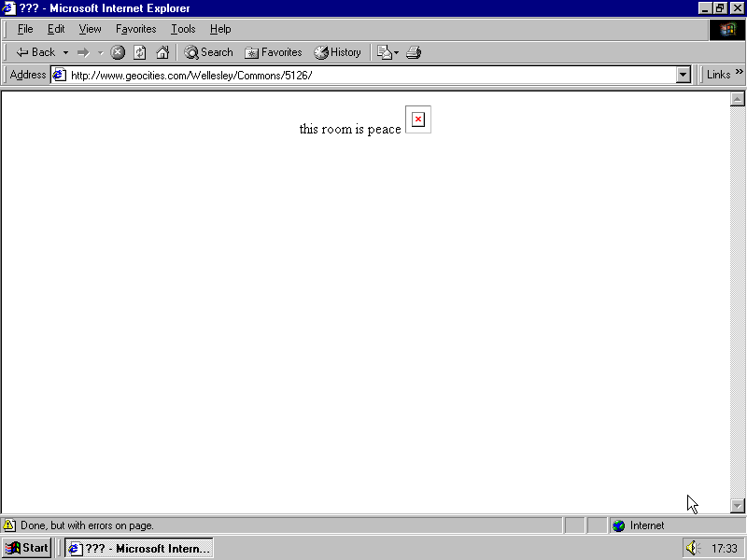Viewport: 747px width, 560px height.
Task: Go to the Home page icon
Action: 162,52
